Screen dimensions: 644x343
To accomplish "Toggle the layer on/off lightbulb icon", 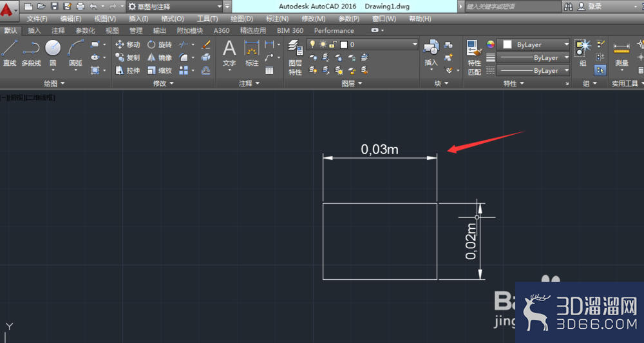I will click(x=312, y=44).
